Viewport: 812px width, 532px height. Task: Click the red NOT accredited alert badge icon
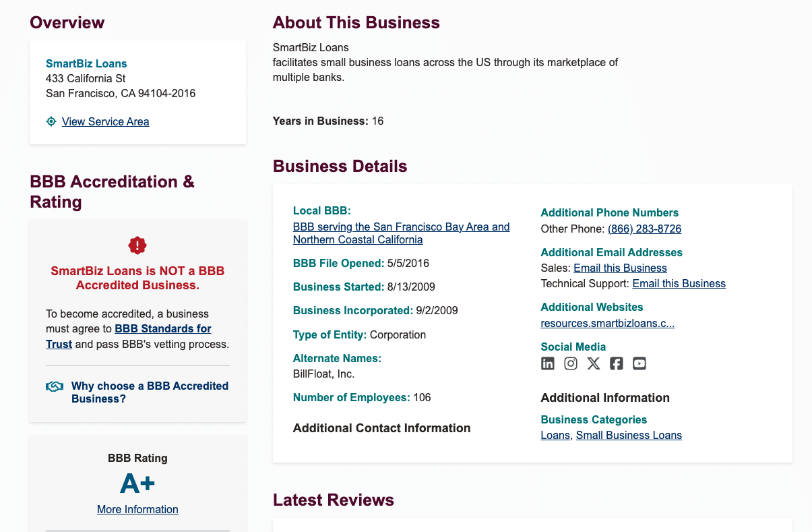pos(137,245)
